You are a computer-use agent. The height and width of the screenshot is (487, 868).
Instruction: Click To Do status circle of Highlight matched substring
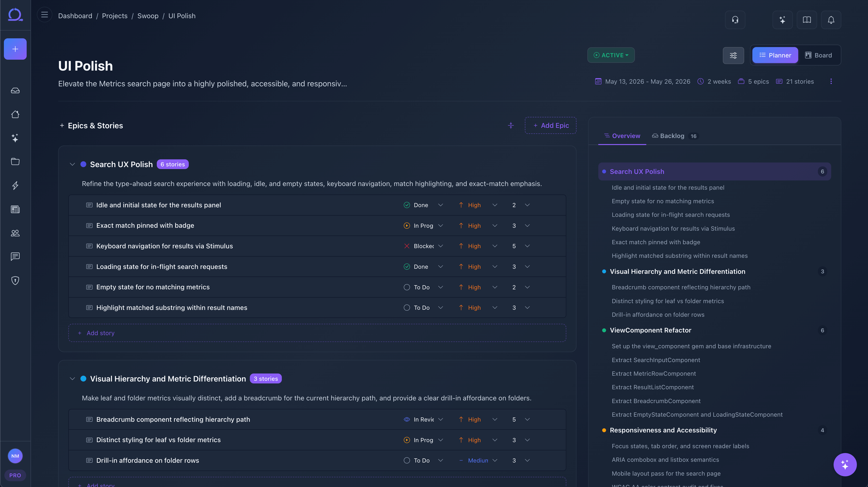[407, 308]
